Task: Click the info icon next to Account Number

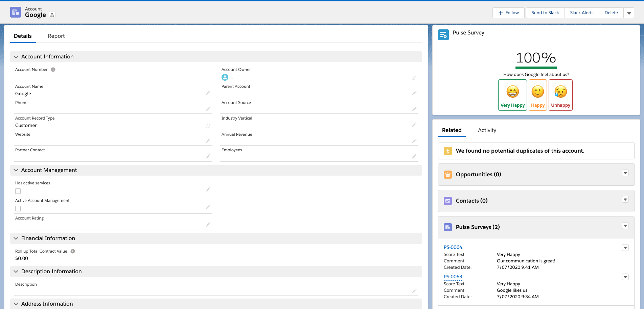Action: [53, 70]
